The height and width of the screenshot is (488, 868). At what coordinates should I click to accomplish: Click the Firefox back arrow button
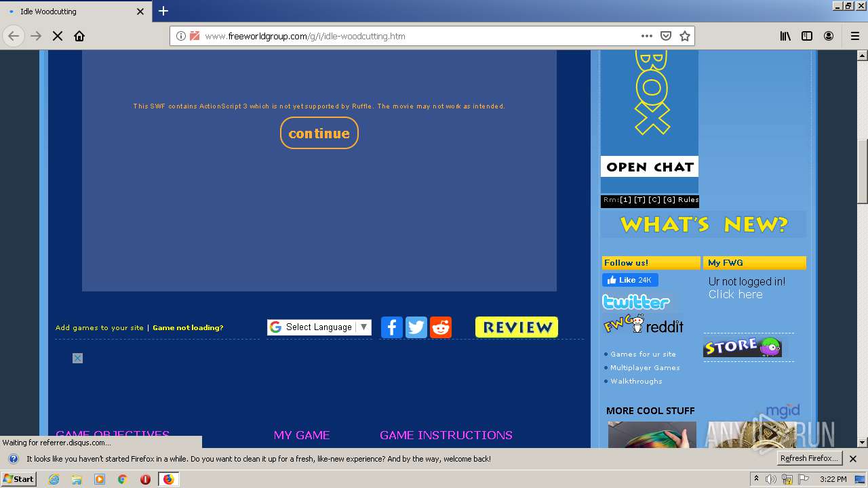point(14,36)
